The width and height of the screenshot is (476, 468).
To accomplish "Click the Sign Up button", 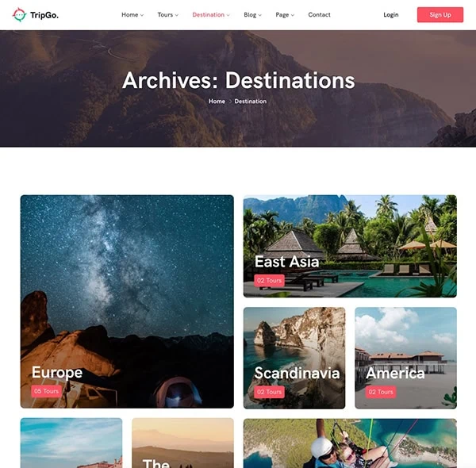I will point(440,14).
